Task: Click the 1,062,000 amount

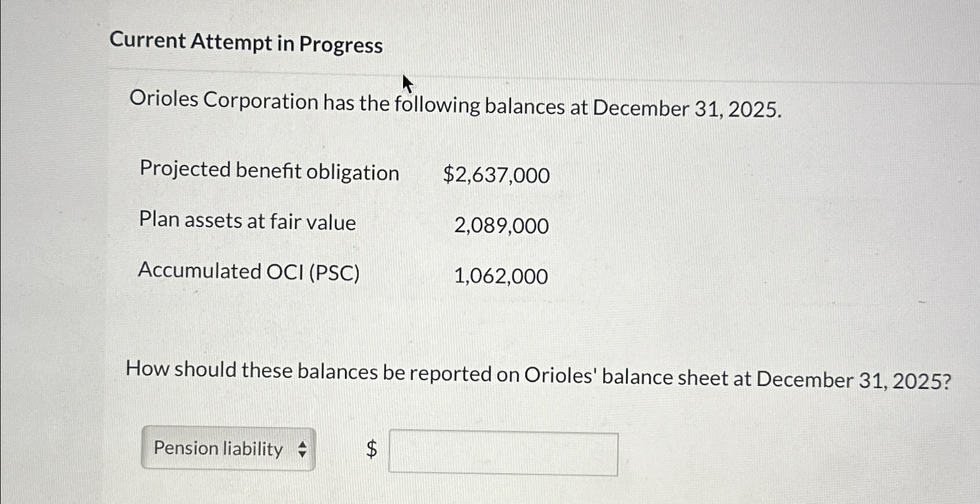Action: 501,276
